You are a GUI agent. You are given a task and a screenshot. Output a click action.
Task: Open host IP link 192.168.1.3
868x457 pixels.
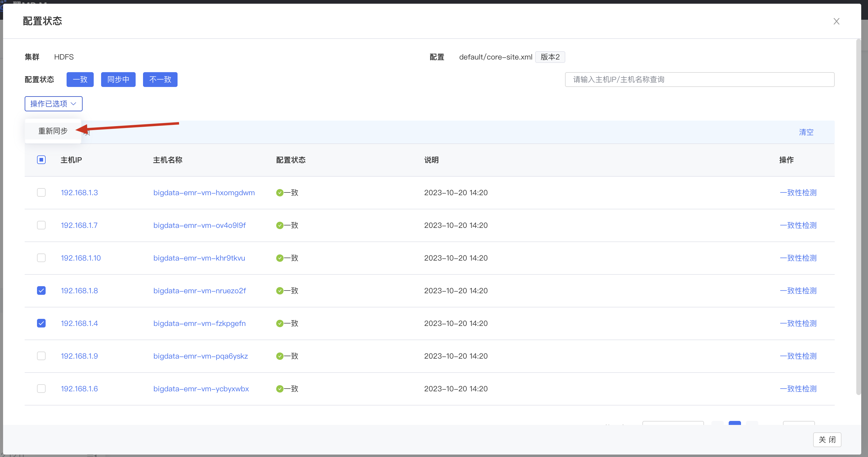click(79, 193)
